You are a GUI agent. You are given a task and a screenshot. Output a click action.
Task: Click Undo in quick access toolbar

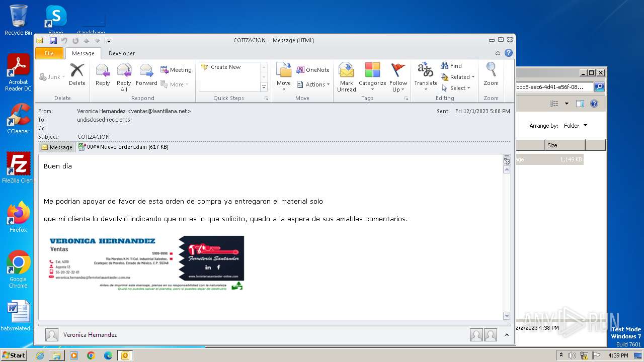point(64,41)
